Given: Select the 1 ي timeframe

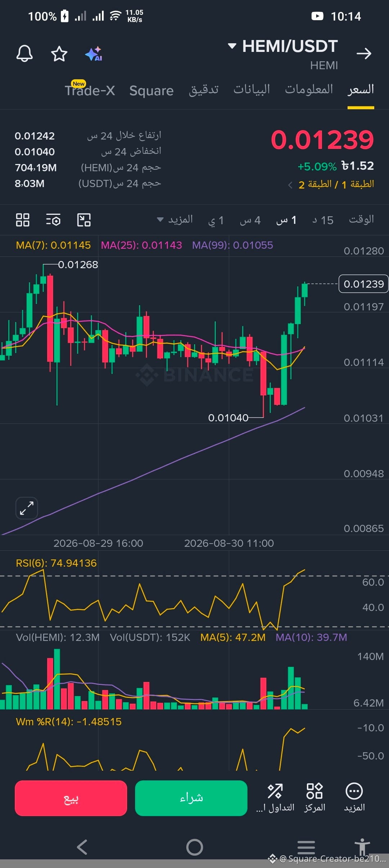Looking at the screenshot, I should (x=216, y=220).
